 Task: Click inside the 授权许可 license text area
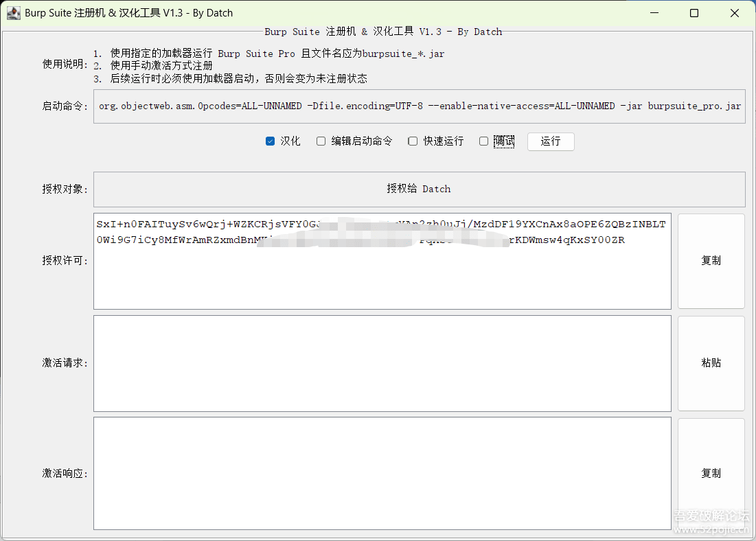tap(382, 262)
